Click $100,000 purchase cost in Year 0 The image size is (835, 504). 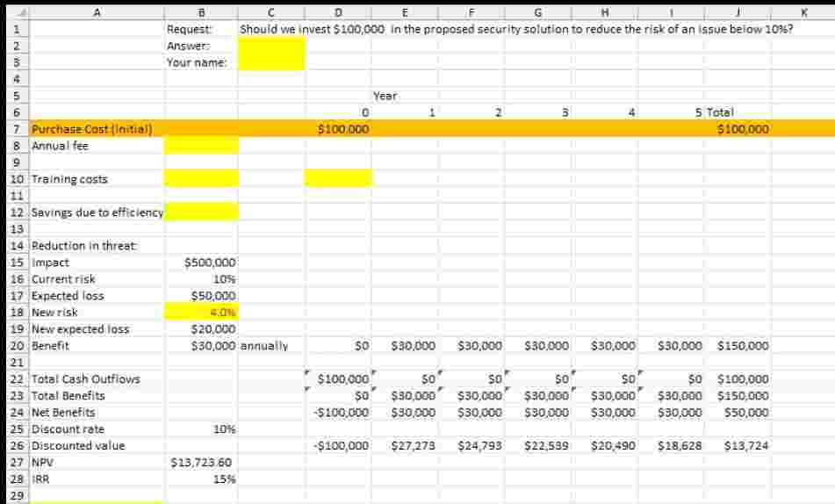click(x=343, y=129)
